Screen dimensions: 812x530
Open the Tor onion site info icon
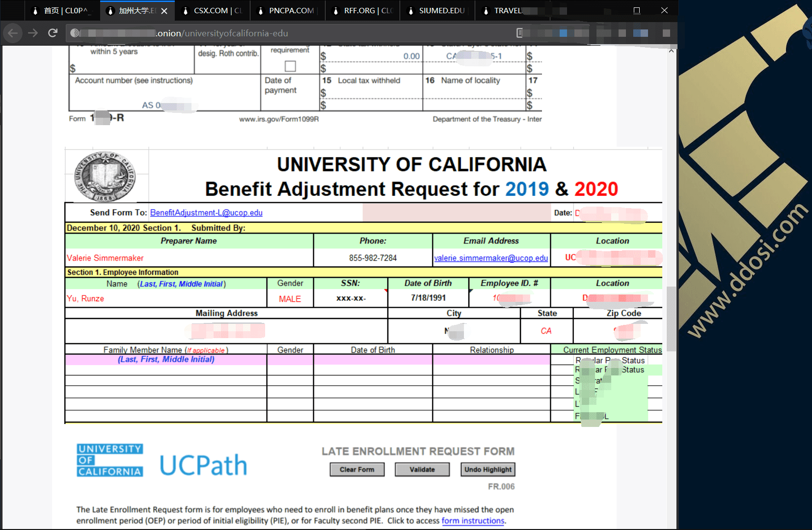[x=74, y=33]
